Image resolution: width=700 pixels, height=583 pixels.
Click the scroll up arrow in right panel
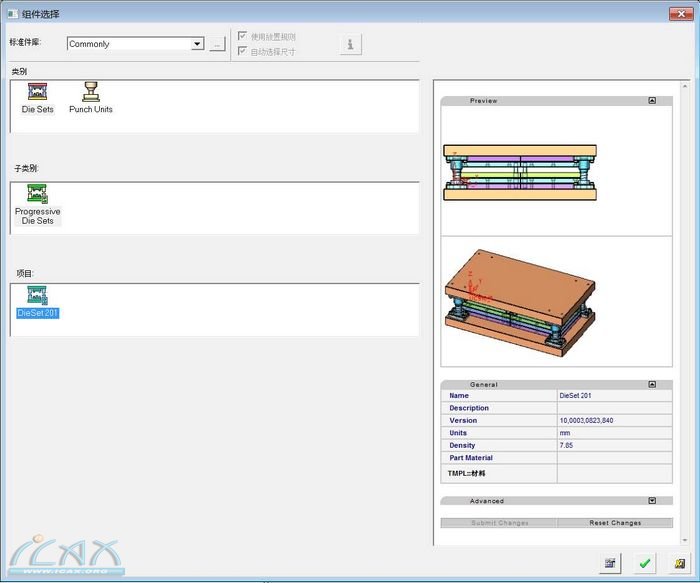click(x=685, y=86)
